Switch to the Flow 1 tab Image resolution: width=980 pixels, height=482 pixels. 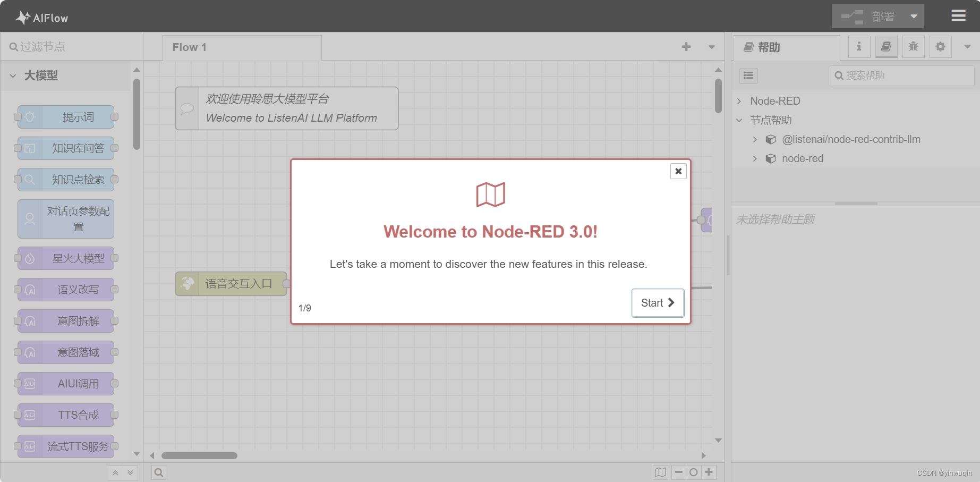[x=242, y=47]
